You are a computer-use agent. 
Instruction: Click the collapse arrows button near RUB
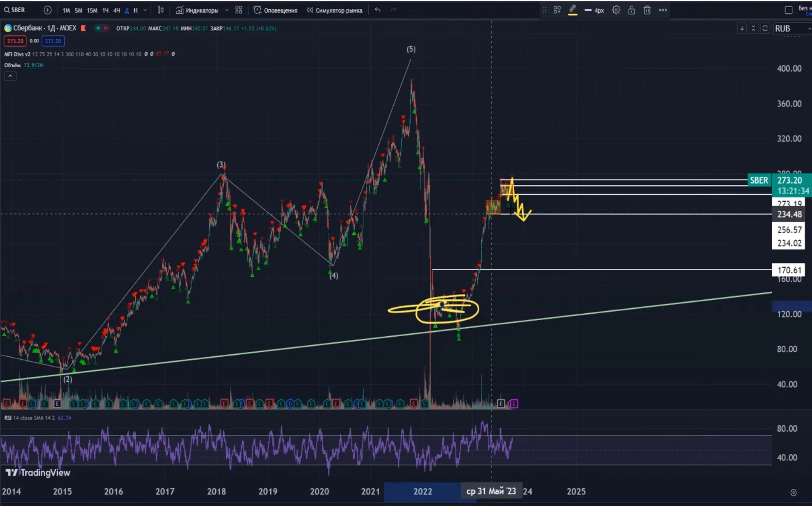coord(753,28)
